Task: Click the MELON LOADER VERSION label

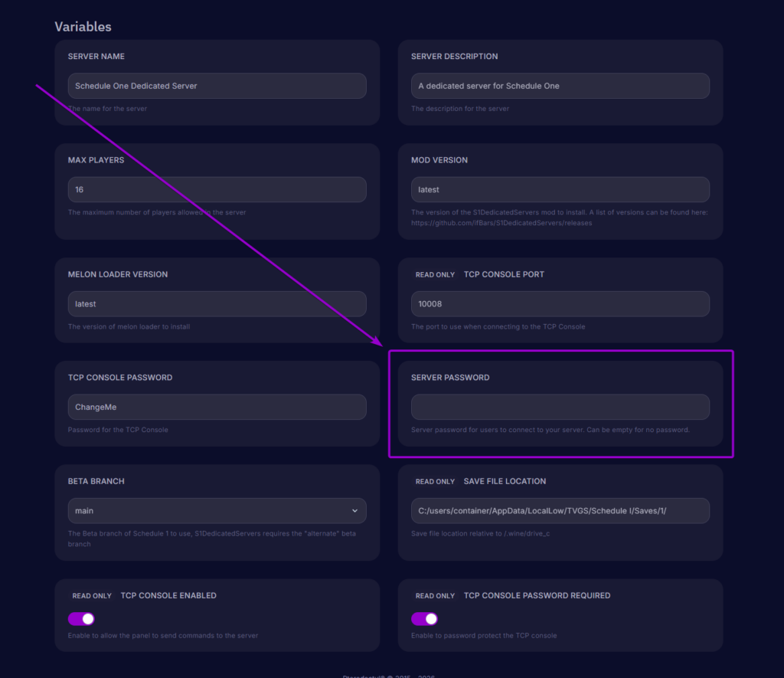Action: coord(117,274)
